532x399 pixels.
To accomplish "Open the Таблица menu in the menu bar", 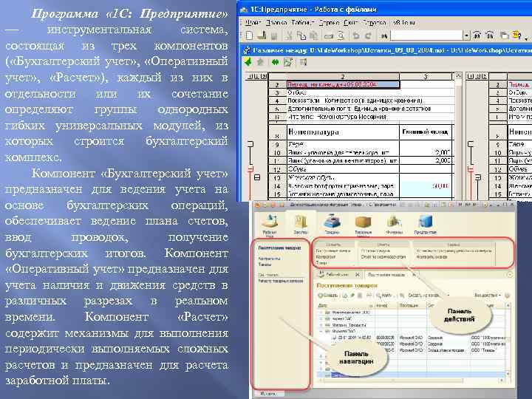I will point(303,23).
